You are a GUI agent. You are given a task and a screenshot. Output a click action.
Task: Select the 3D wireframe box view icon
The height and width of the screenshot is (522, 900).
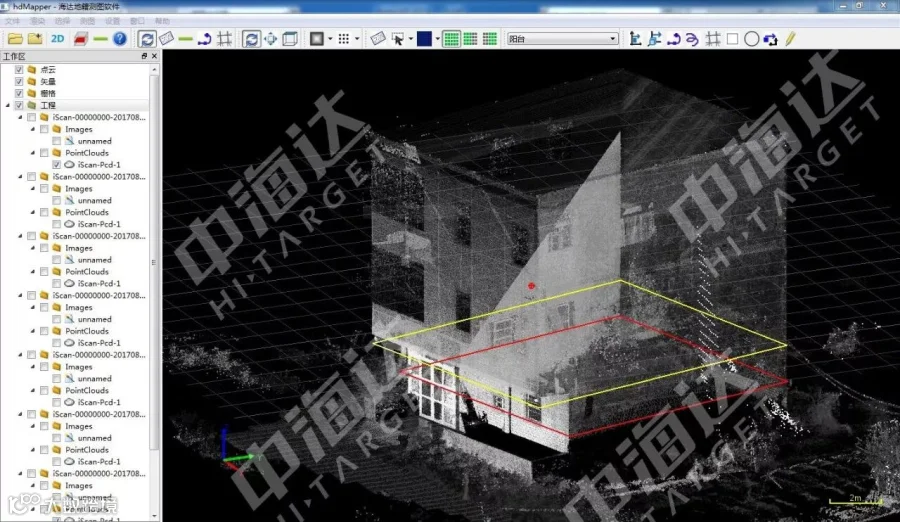290,39
